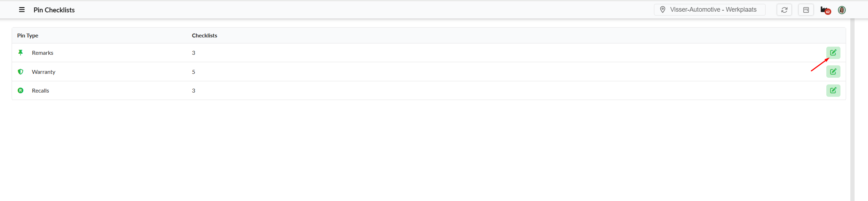Open the kanban board icon button
Viewport: 868px width, 201px height.
806,10
